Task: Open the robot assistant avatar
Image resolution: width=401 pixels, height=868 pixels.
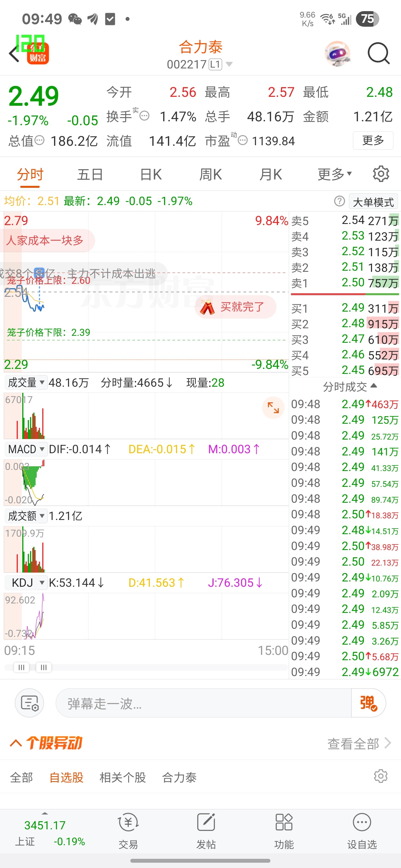Action: pos(337,54)
